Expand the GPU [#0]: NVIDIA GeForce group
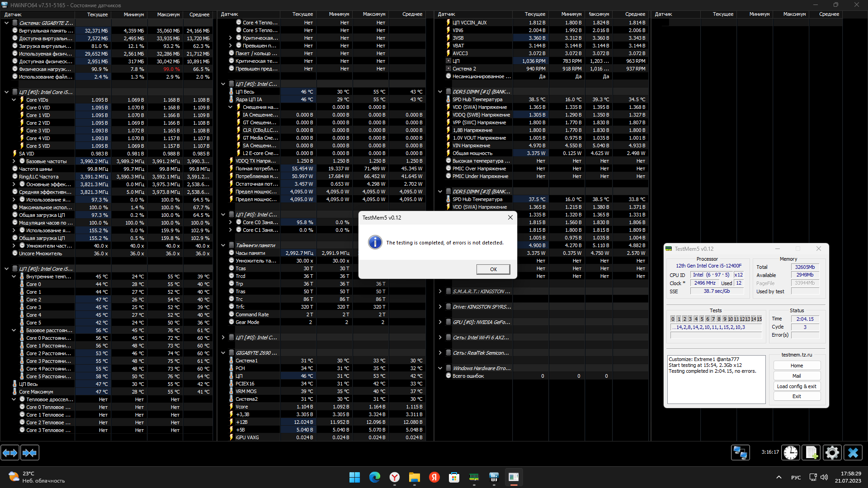 [440, 322]
